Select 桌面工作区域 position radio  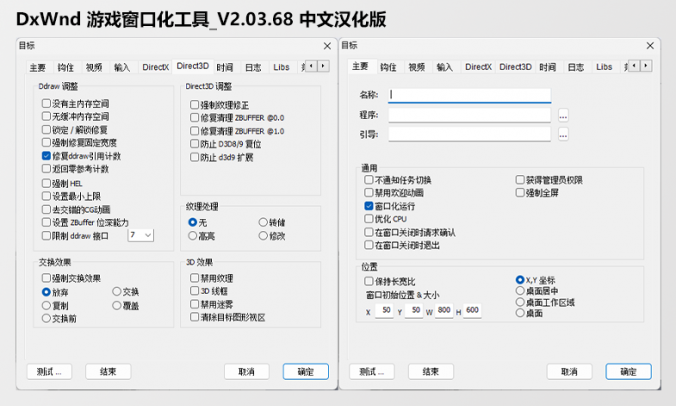click(x=520, y=302)
